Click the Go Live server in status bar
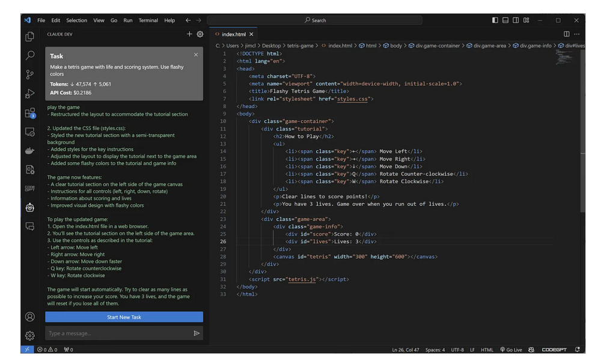601x364 pixels. [511, 349]
